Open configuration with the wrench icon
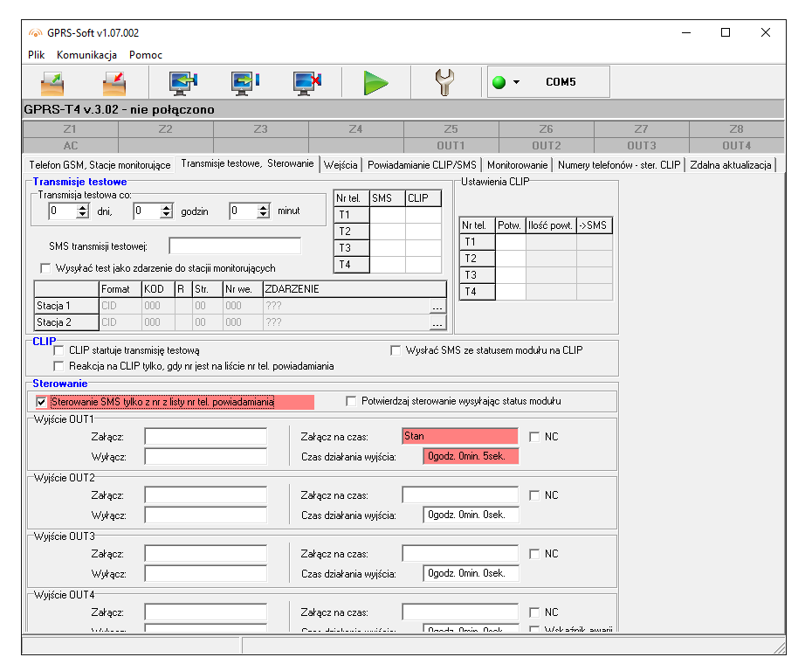This screenshot has width=812, height=664. click(x=445, y=82)
